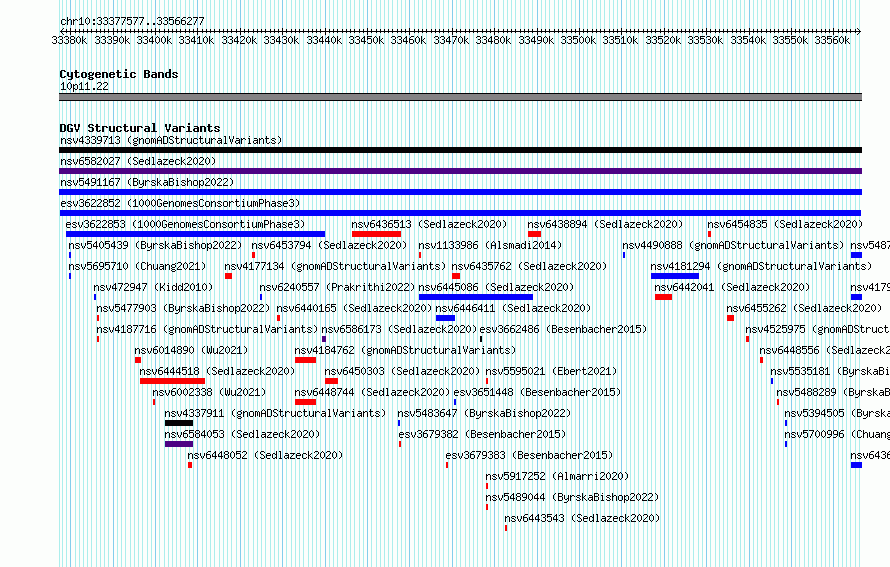The width and height of the screenshot is (890, 567).
Task: Open esv3679383 (Besenbacher2015) label
Action: [x=529, y=455]
